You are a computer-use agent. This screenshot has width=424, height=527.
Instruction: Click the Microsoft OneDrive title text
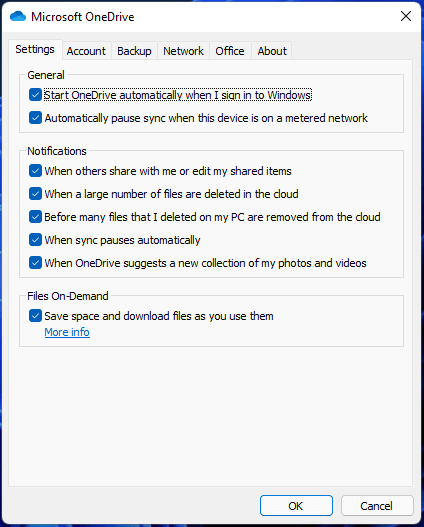(x=83, y=17)
